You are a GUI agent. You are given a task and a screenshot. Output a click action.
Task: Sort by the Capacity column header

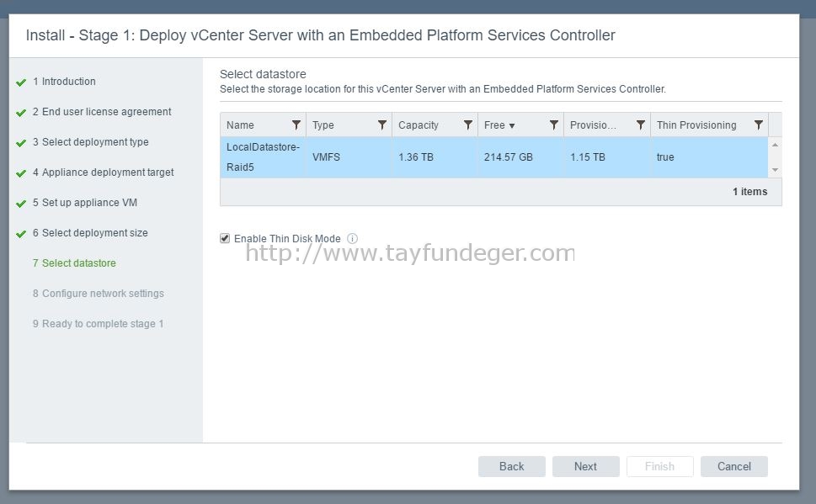(x=419, y=125)
